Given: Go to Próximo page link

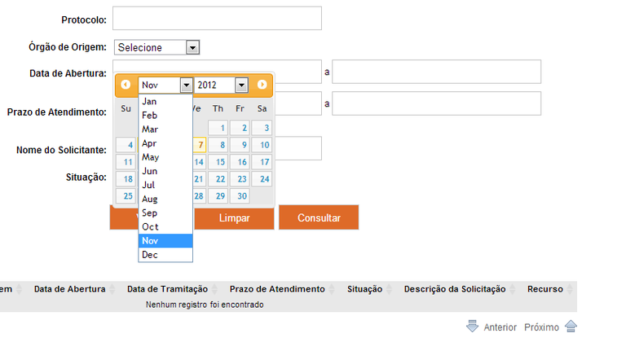Looking at the screenshot, I should click(x=541, y=327).
